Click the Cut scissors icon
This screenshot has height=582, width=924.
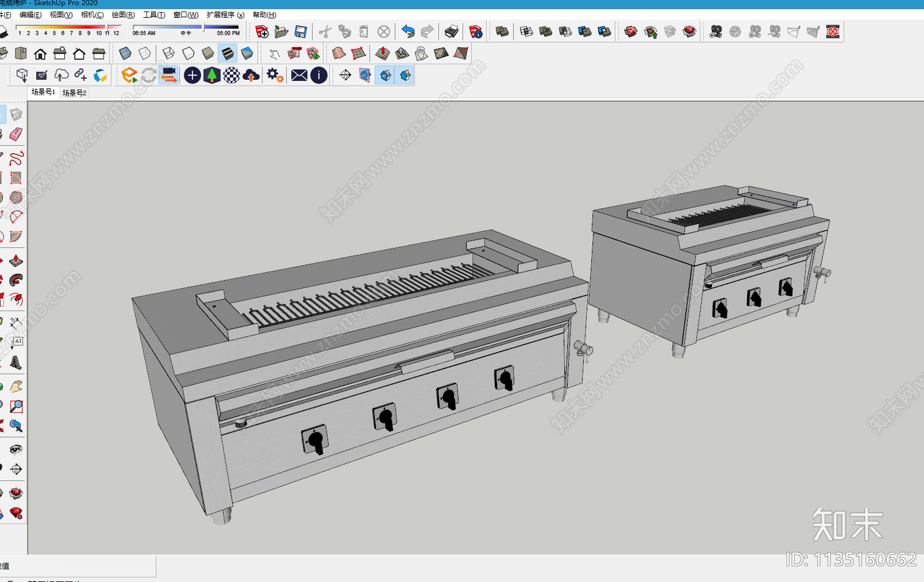[325, 32]
